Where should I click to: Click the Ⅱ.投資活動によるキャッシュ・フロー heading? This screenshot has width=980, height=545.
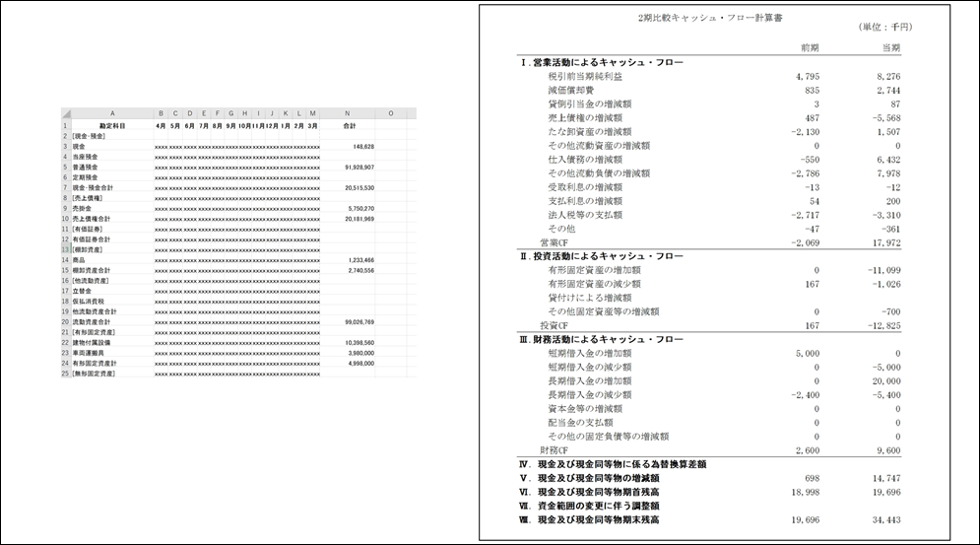tap(602, 256)
